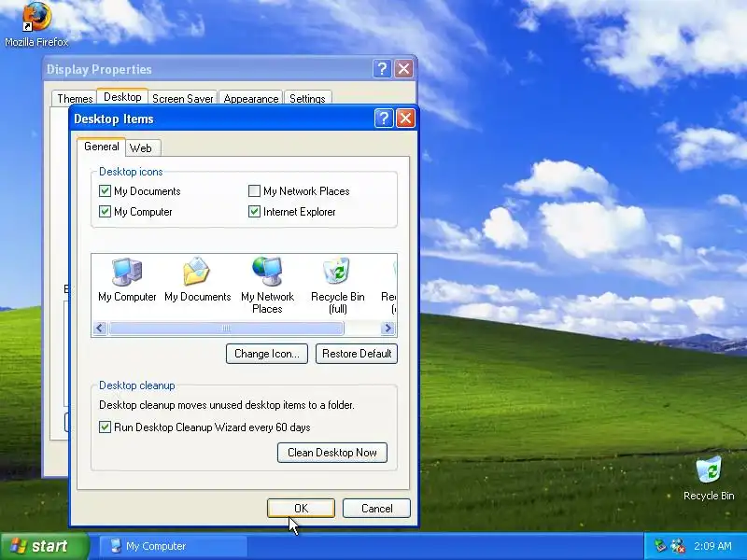Open the Start menu
The width and height of the screenshot is (747, 560).
click(x=45, y=546)
